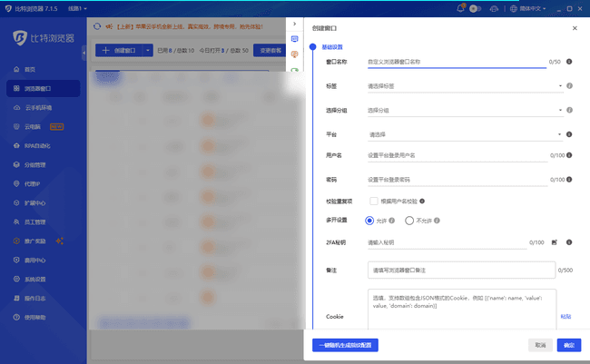Click the info icon next to 平台
This screenshot has height=364, width=590.
569,134
